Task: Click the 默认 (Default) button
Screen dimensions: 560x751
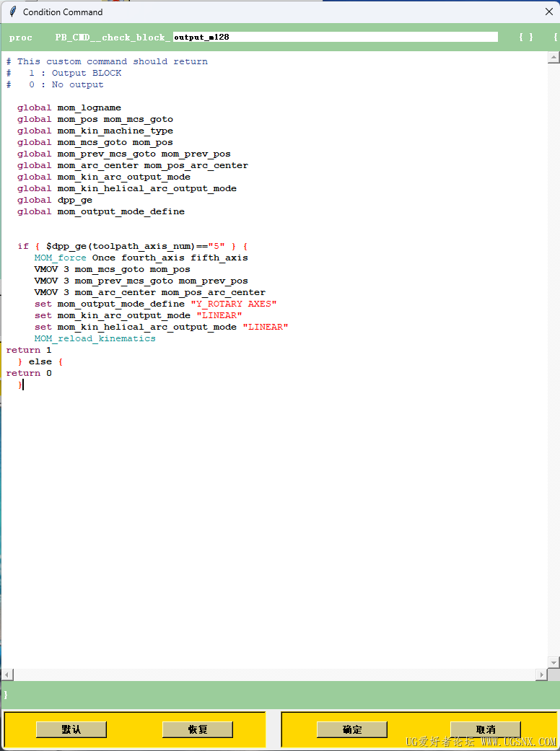Action: [71, 729]
